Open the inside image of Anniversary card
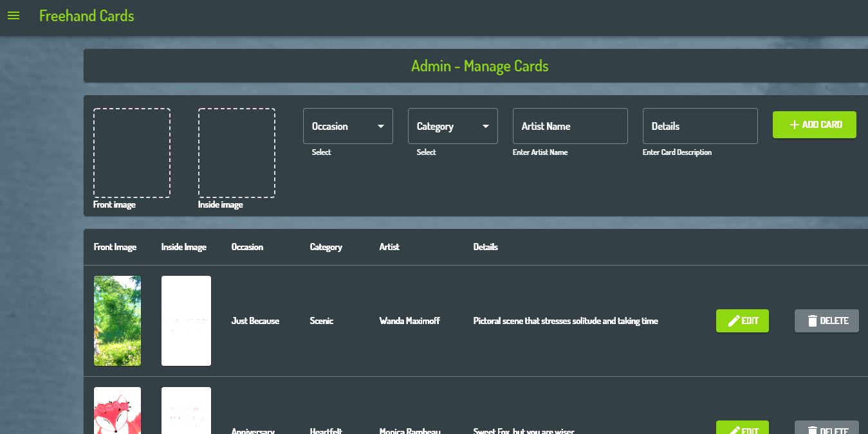868x434 pixels. 186,411
